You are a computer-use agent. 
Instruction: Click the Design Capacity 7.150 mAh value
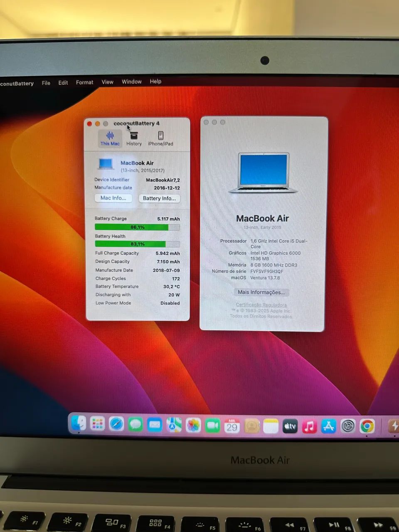168,262
